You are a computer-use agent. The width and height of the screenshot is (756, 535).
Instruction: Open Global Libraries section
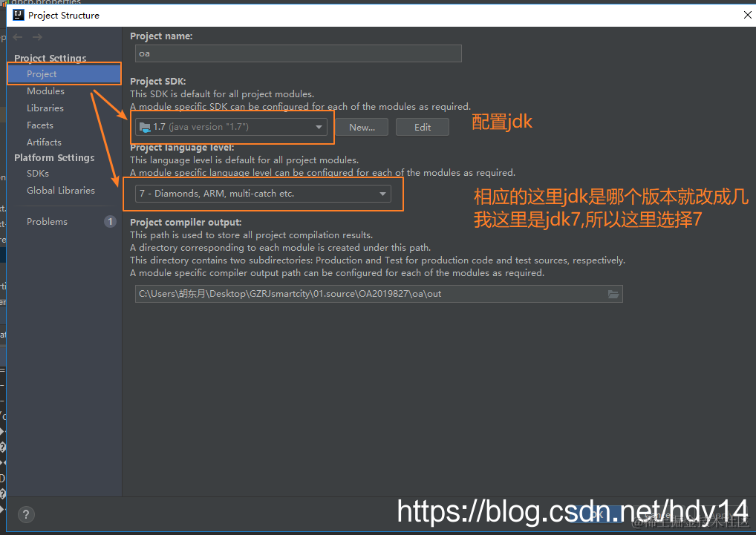click(61, 190)
